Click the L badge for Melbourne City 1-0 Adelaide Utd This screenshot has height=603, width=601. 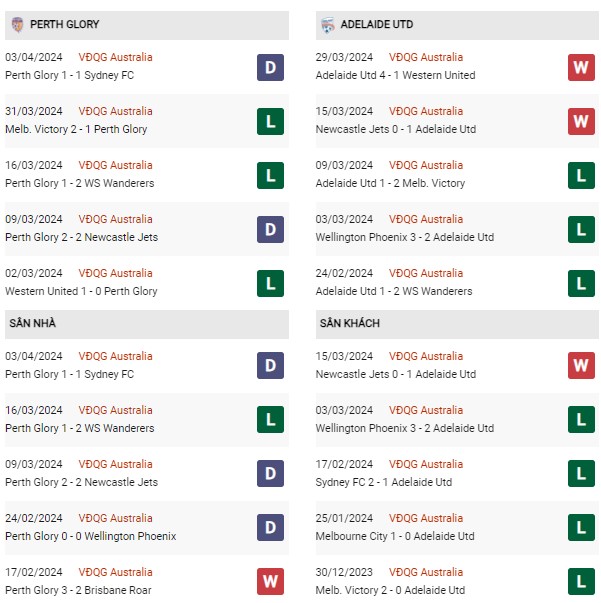581,527
